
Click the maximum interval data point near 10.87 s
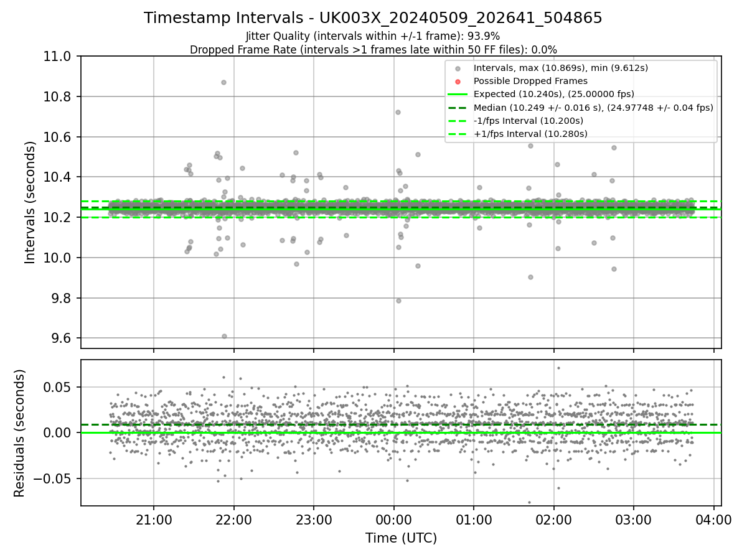pos(223,82)
